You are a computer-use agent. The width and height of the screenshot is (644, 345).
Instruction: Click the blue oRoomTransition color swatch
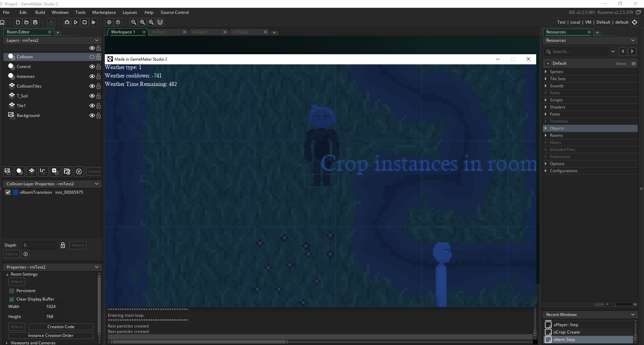16,192
